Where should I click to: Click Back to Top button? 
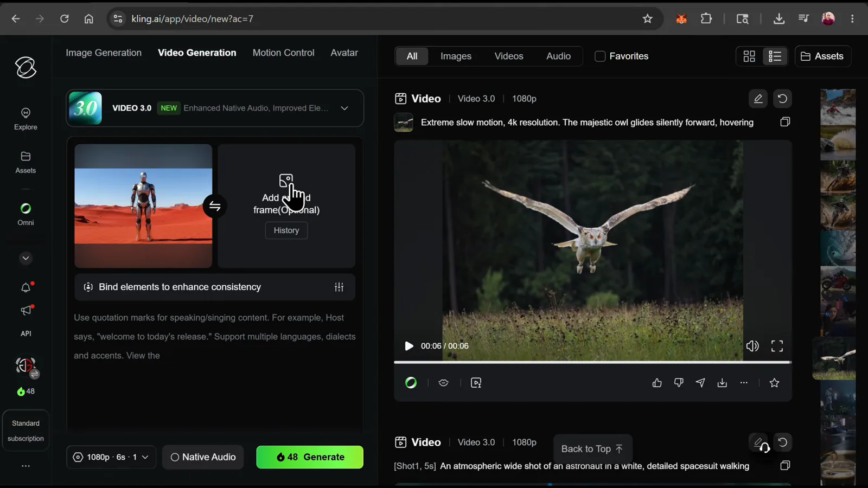click(x=592, y=449)
